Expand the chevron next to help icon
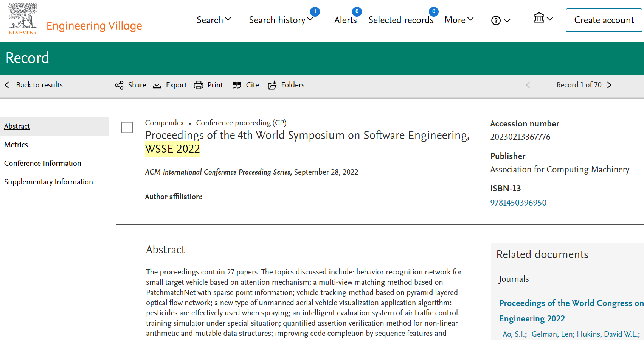Image resolution: width=644 pixels, height=340 pixels. [507, 20]
